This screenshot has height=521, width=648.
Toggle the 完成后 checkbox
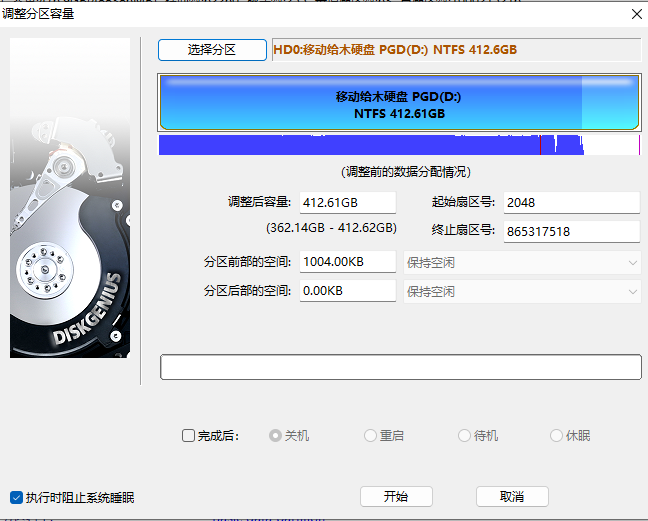189,436
